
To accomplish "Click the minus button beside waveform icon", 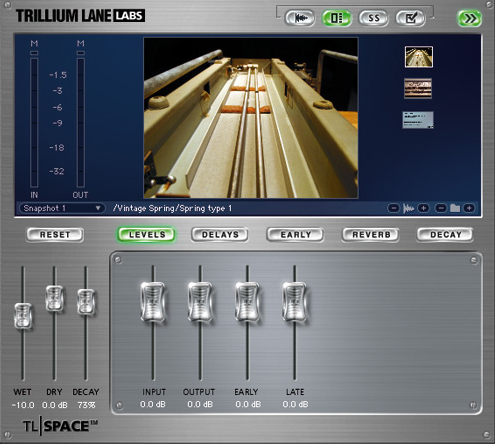I will [393, 208].
